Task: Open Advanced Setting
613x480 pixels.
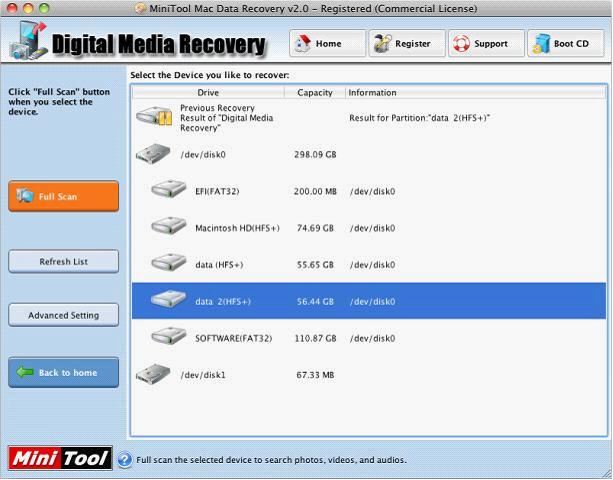Action: [x=63, y=315]
